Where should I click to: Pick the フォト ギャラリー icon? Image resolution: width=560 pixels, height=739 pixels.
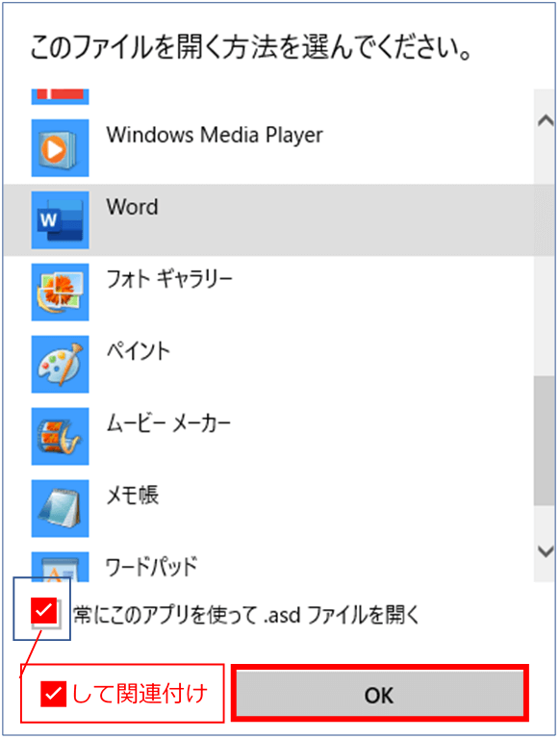pos(60,293)
